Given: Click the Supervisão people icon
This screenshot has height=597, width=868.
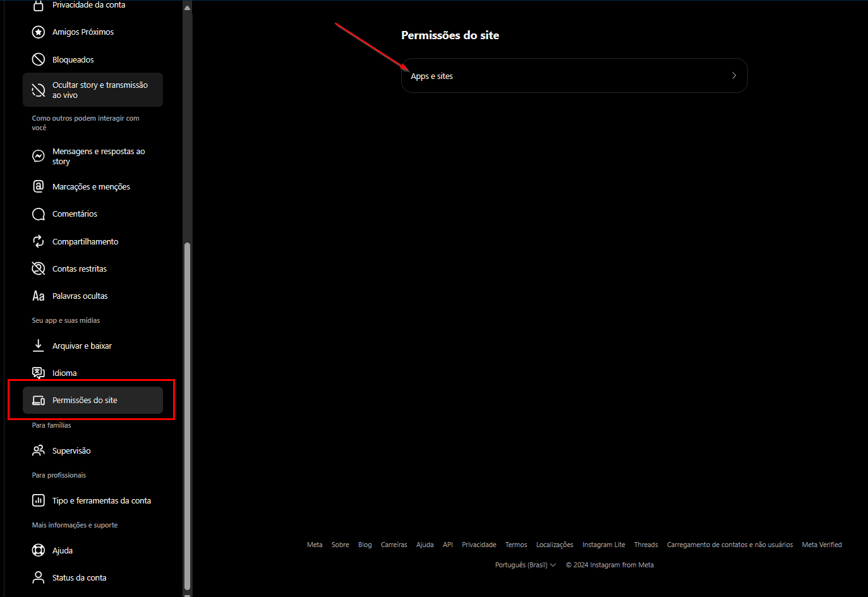Looking at the screenshot, I should (39, 450).
